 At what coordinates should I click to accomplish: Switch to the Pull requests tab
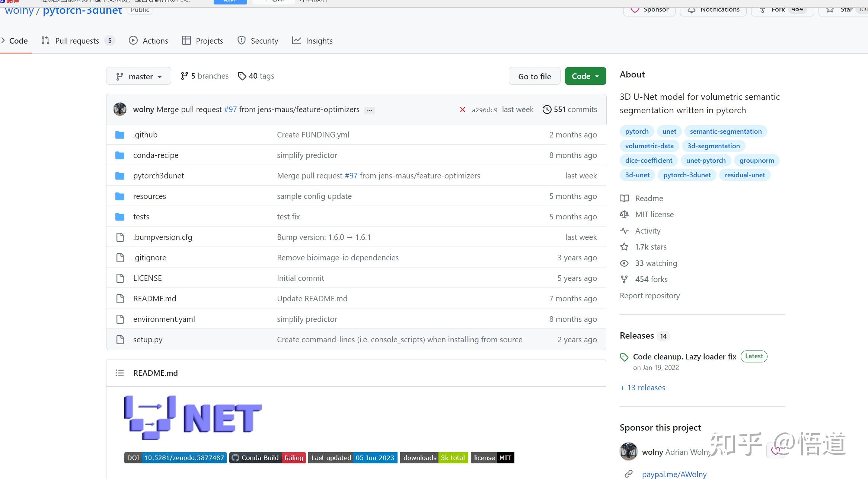[x=77, y=41]
